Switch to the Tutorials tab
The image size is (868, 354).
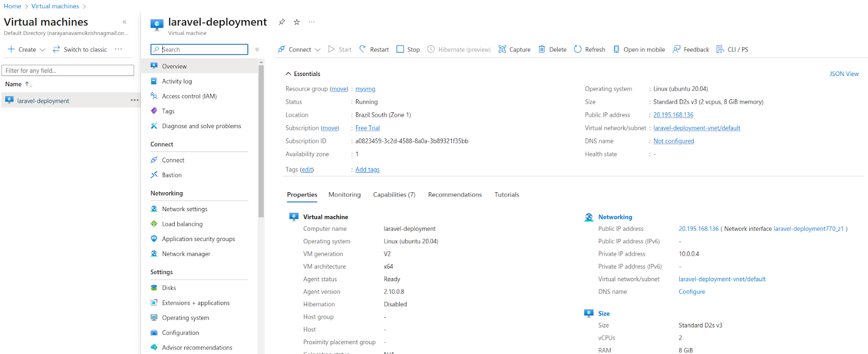[x=507, y=195]
